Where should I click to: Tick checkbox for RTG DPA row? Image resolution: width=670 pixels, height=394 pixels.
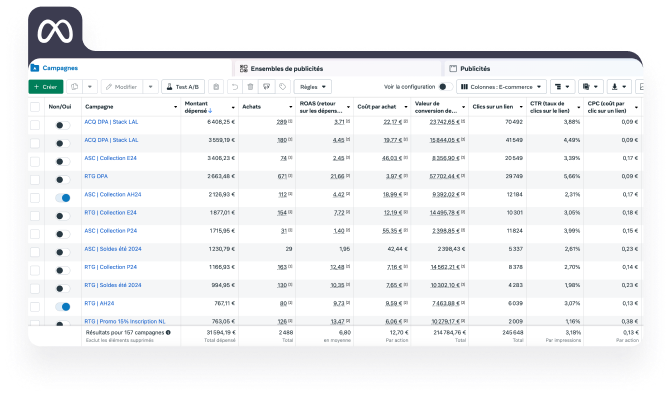(35, 179)
